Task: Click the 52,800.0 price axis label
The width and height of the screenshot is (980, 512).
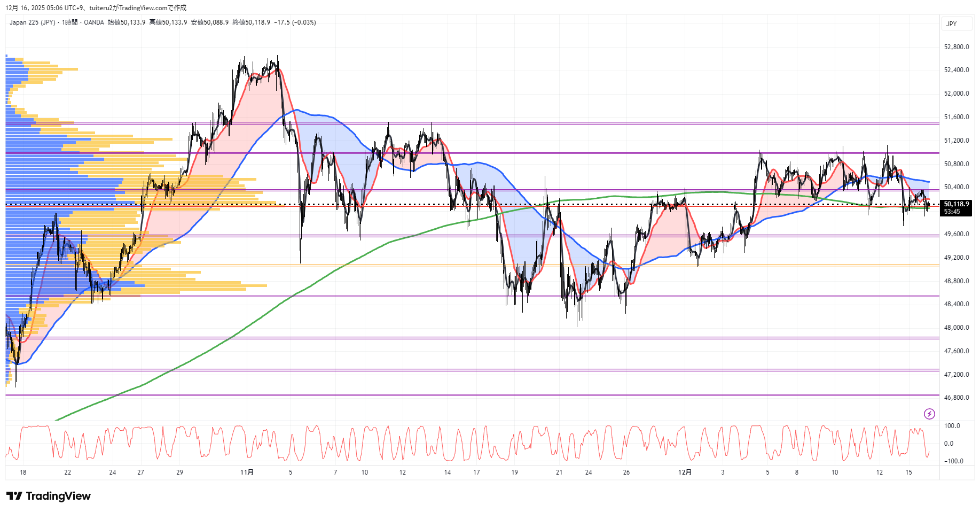Action: pyautogui.click(x=956, y=47)
